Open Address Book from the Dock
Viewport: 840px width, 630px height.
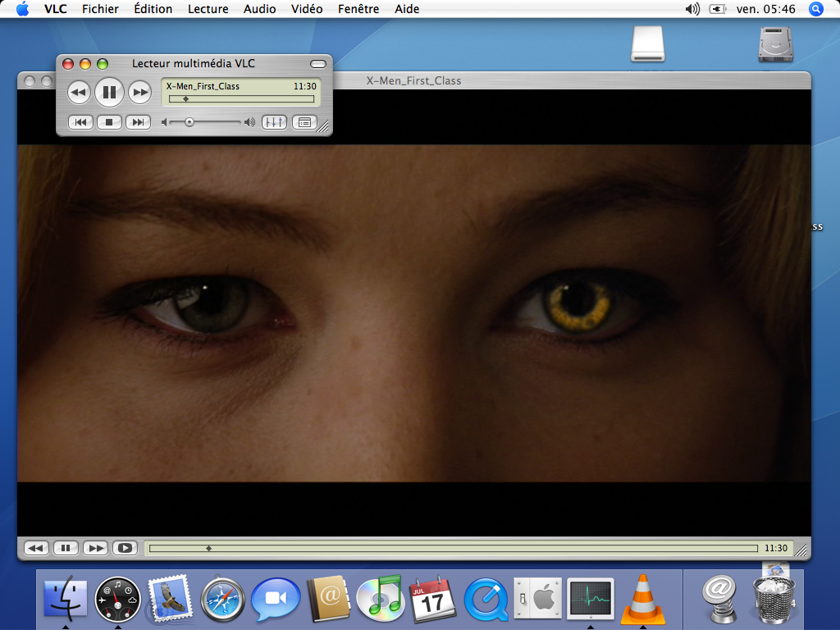[328, 598]
